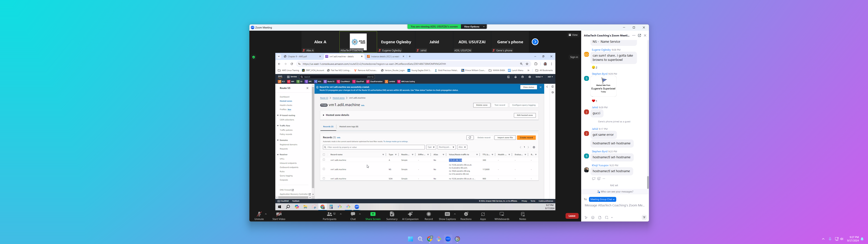The image size is (868, 244).
Task: Open the Meeting Group Chat recipient dropdown
Action: 603,199
